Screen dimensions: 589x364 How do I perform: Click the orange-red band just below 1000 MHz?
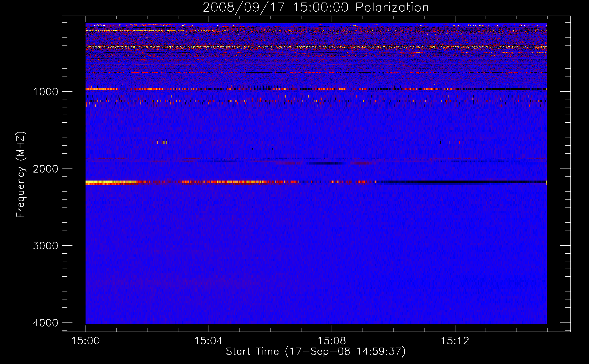pyautogui.click(x=316, y=89)
